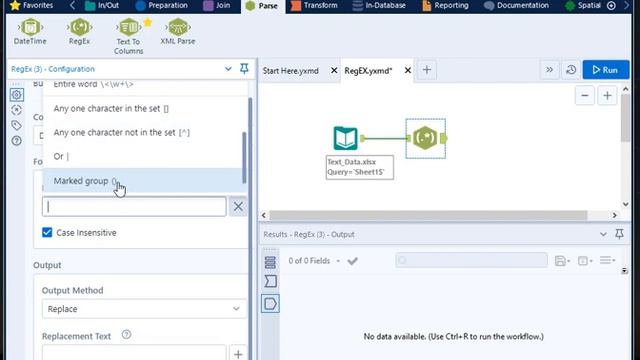The width and height of the screenshot is (640, 360).
Task: Zoom in the canvas with plus
Action: pyautogui.click(x=607, y=96)
